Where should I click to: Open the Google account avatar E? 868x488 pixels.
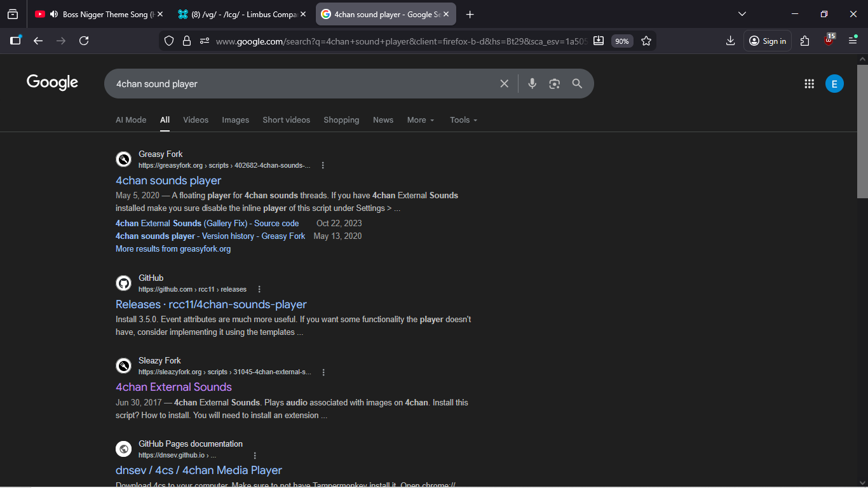[834, 83]
